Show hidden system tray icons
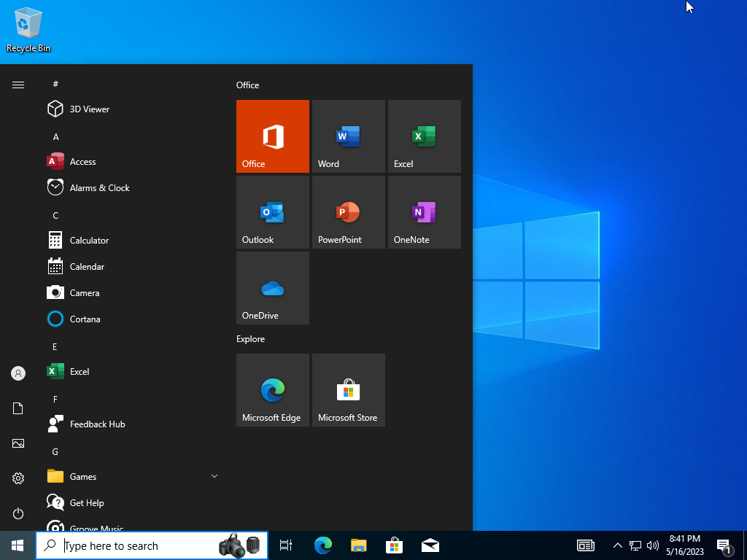Viewport: 747px width, 560px height. 617,545
